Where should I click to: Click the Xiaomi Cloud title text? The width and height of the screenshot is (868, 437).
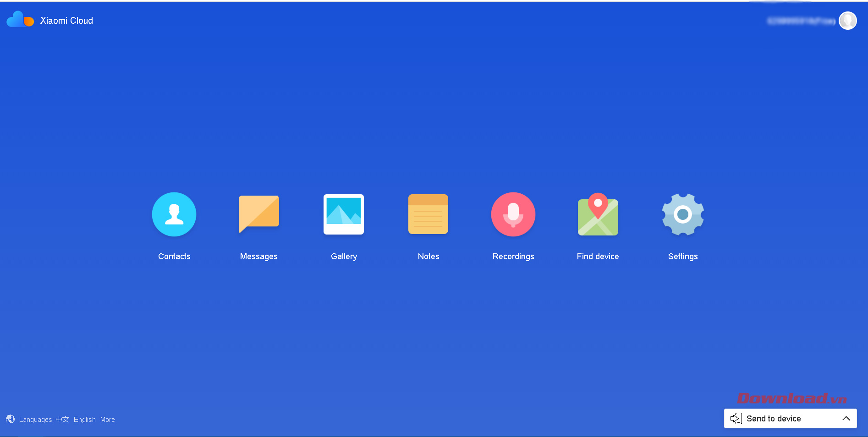tap(66, 21)
